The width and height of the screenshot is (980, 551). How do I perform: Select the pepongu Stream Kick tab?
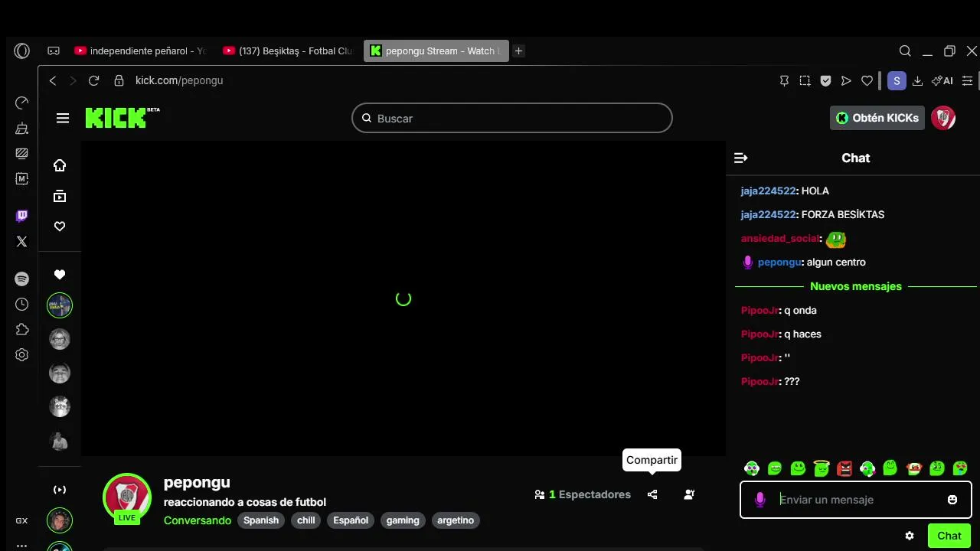click(436, 51)
